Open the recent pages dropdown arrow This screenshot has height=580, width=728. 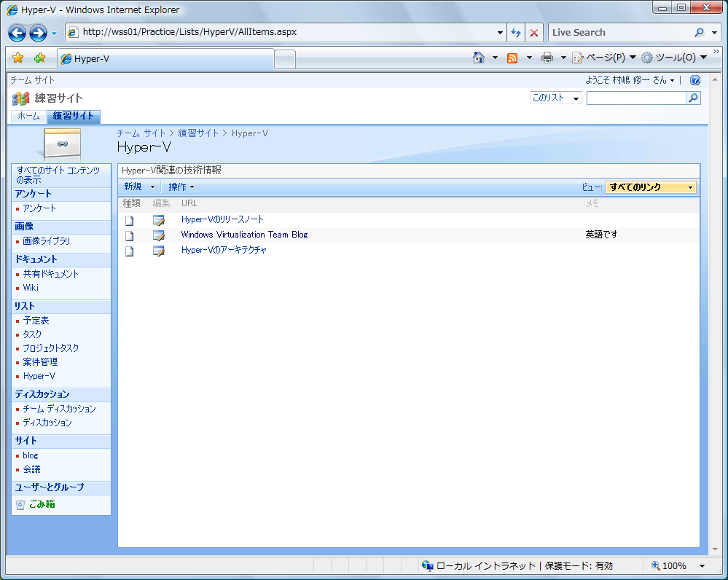tap(55, 33)
